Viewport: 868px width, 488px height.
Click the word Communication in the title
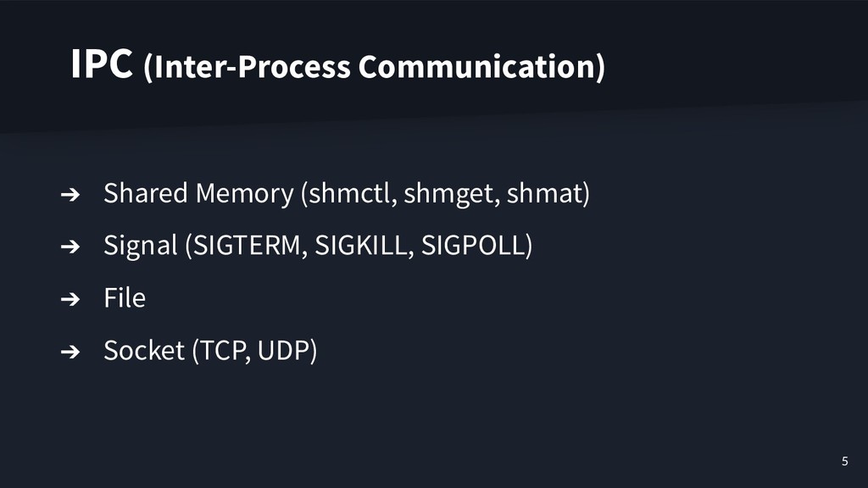pyautogui.click(x=481, y=67)
